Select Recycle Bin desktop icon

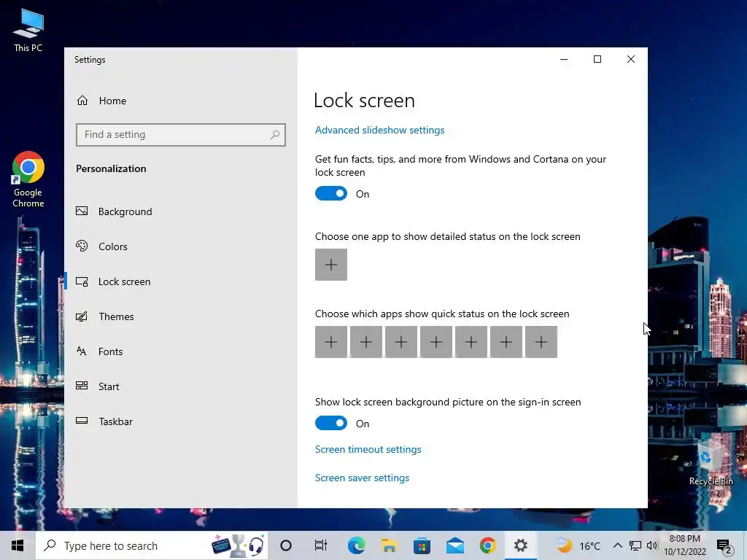[711, 463]
